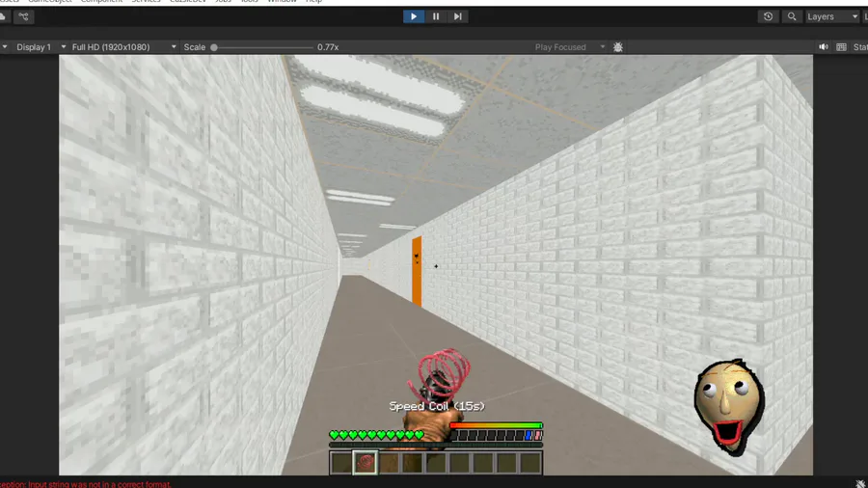Click the pink segment in the armor bar
The height and width of the screenshot is (488, 868).
pyautogui.click(x=537, y=436)
